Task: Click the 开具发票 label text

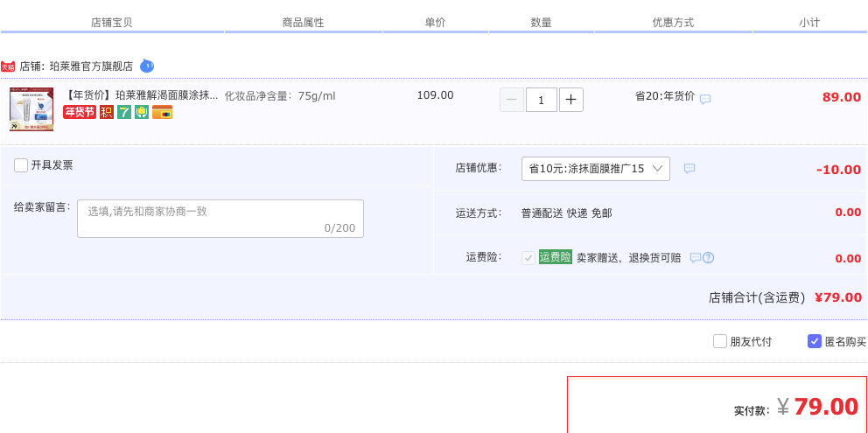Action: point(52,165)
